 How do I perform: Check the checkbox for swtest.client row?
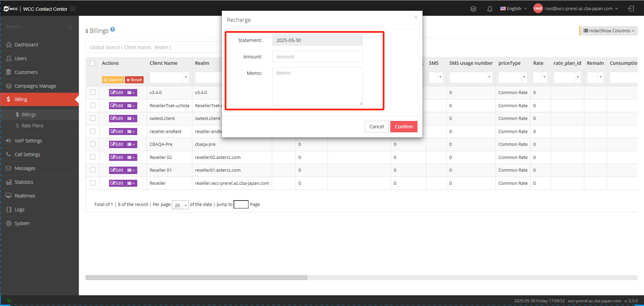pos(93,118)
